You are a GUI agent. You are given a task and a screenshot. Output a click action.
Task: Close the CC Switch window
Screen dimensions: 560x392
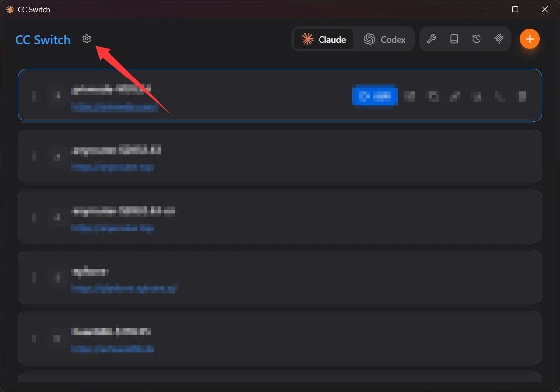click(544, 9)
